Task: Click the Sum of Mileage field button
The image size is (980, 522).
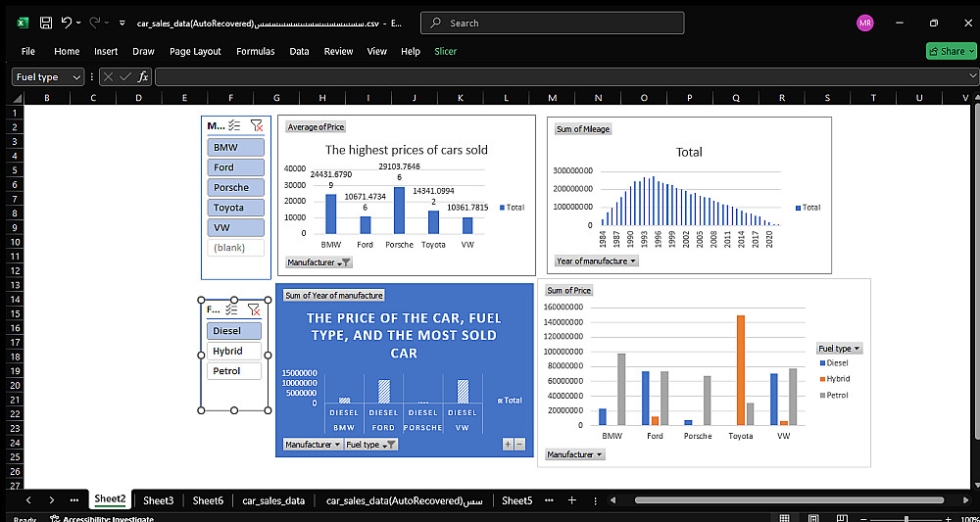Action: click(582, 129)
